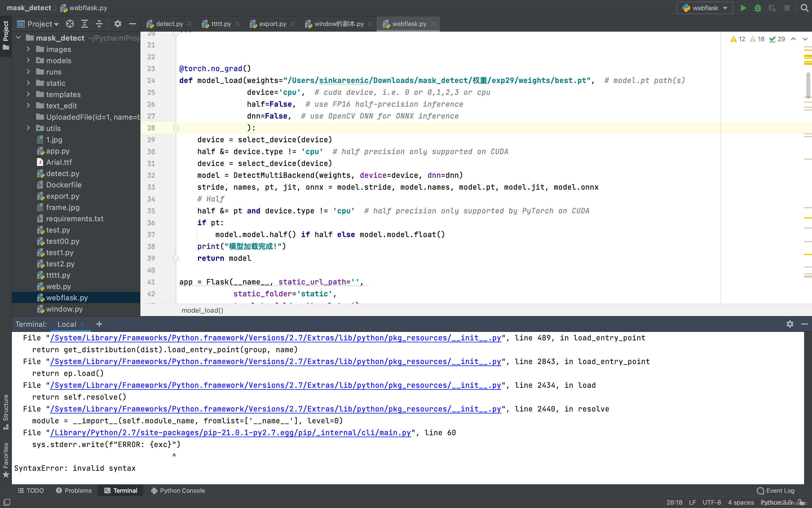The image size is (812, 508).
Task: Expand the templates folder
Action: (28, 95)
